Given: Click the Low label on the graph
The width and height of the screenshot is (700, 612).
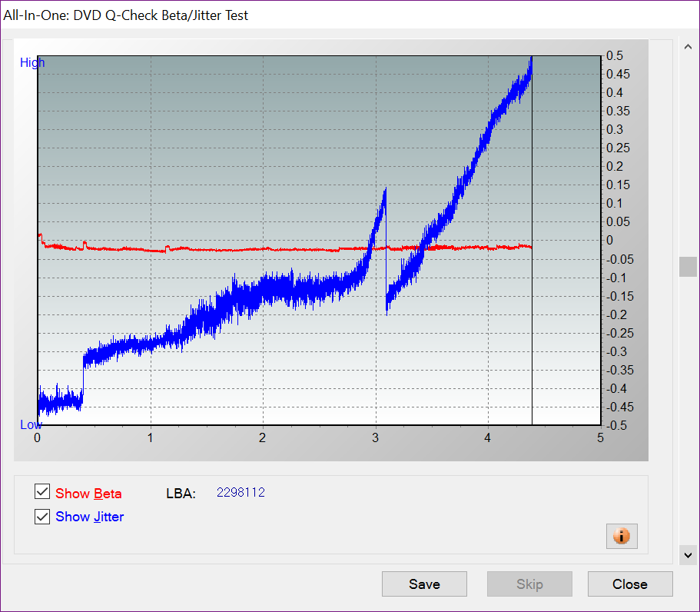Looking at the screenshot, I should click(31, 425).
